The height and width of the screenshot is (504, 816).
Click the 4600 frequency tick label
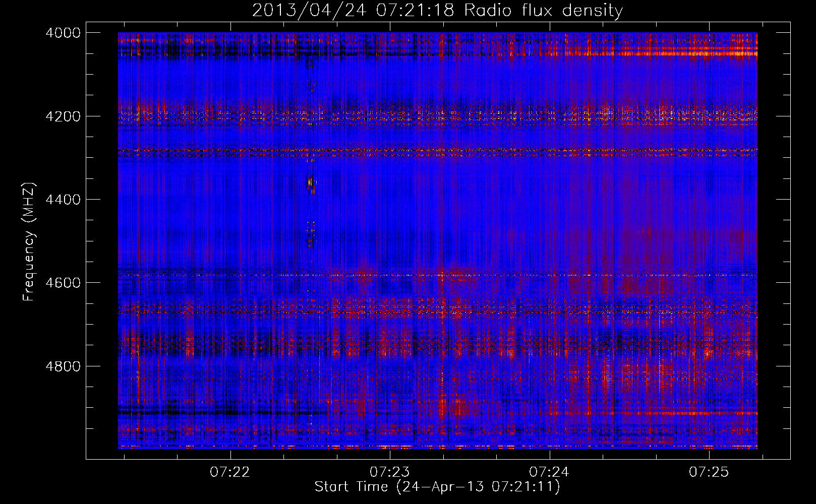tap(63, 283)
